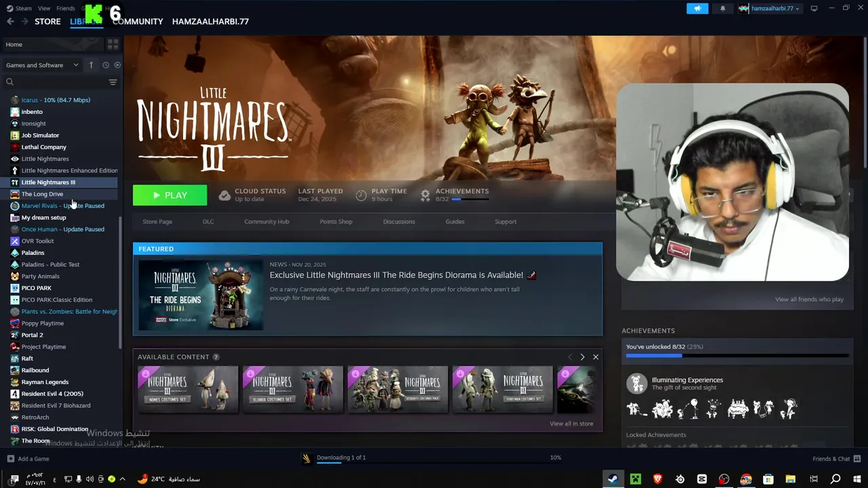
Task: Open advanced filters icon beside search
Action: pyautogui.click(x=113, y=82)
